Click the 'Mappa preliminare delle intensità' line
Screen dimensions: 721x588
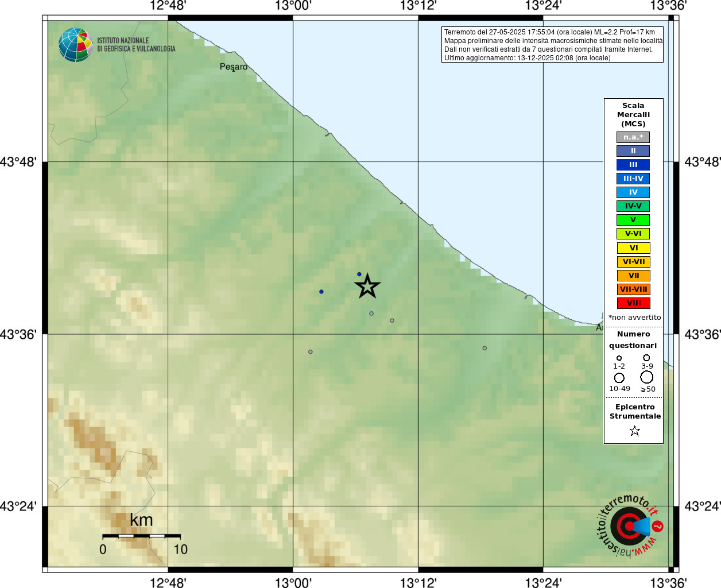[553, 41]
